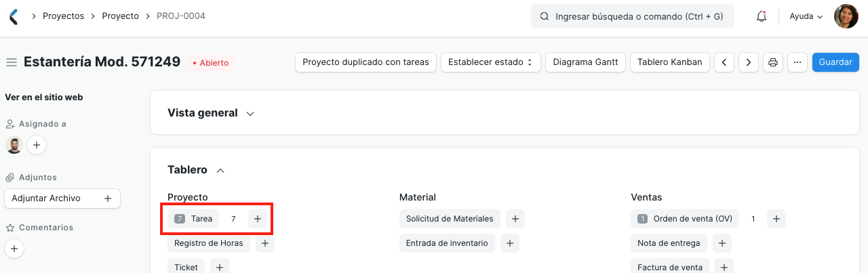Image resolution: width=868 pixels, height=273 pixels.
Task: Click the Orden de venta count 1
Action: (x=753, y=219)
